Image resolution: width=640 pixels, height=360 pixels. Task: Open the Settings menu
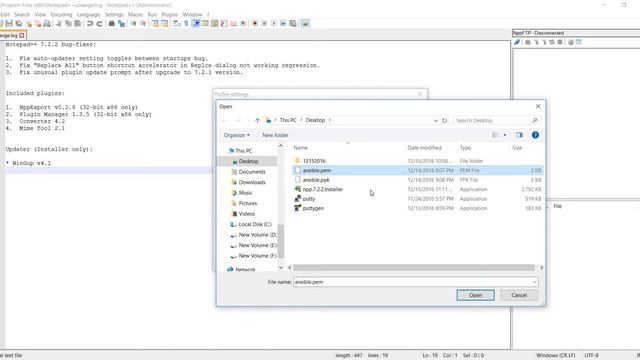[x=114, y=15]
